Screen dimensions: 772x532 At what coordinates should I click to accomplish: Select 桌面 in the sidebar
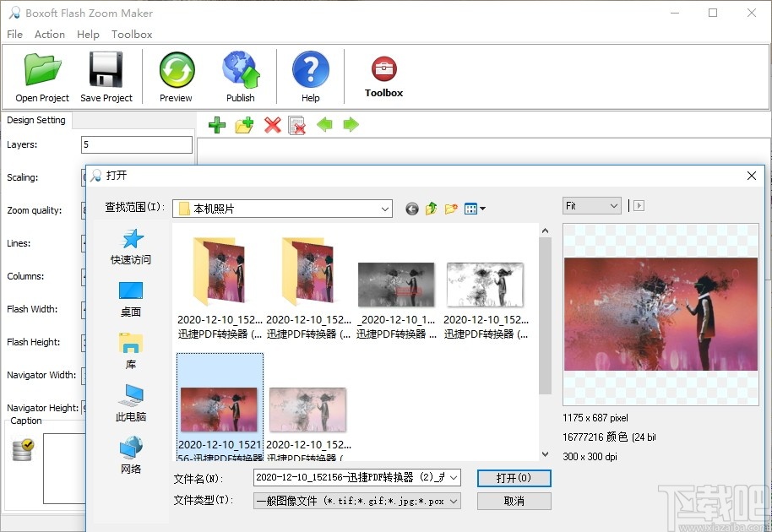point(130,298)
